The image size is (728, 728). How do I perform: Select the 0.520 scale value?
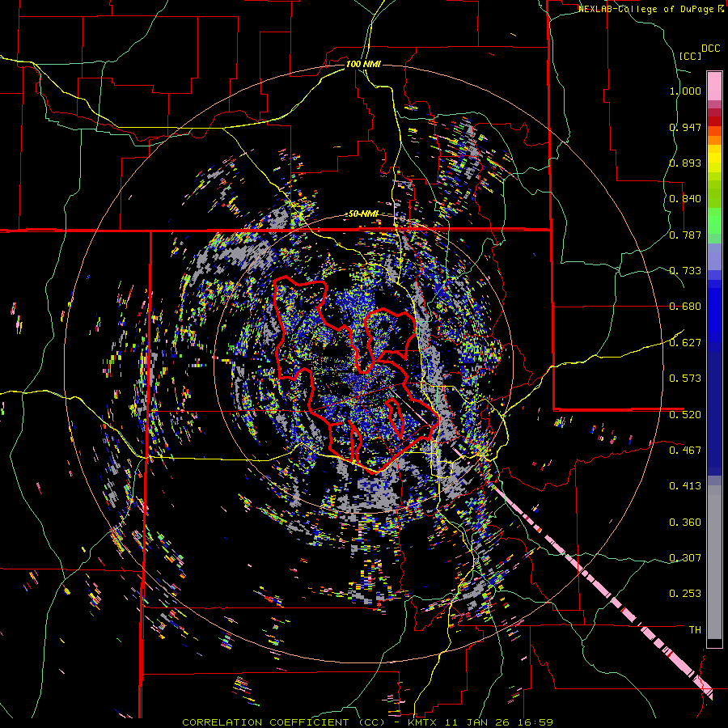tap(685, 414)
